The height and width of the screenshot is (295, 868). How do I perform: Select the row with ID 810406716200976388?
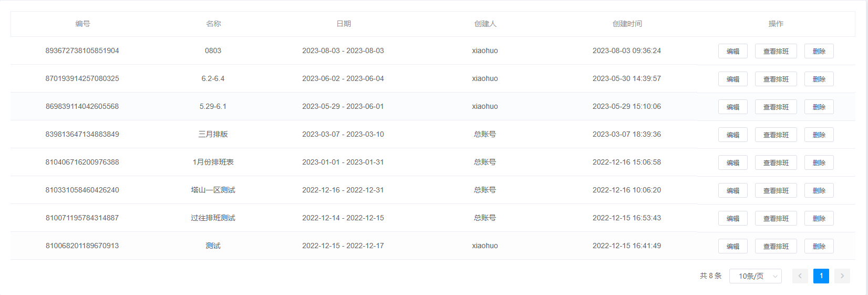coord(82,162)
